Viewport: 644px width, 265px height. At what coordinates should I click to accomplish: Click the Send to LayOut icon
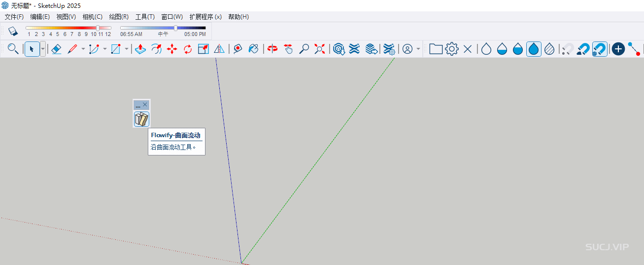372,49
